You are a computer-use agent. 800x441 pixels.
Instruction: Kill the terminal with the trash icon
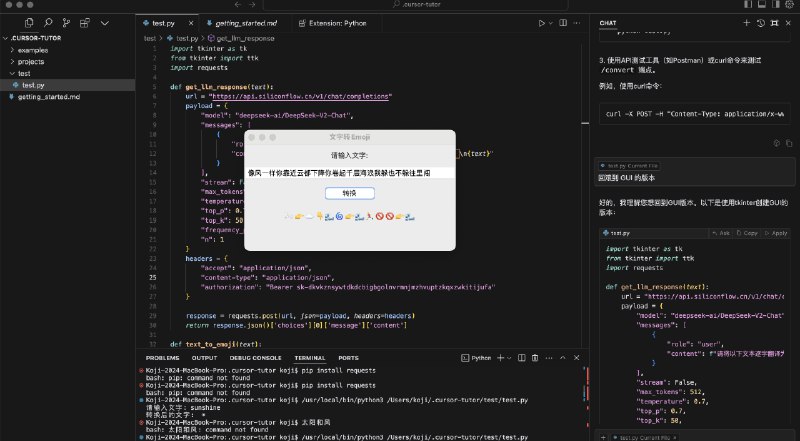(535, 358)
